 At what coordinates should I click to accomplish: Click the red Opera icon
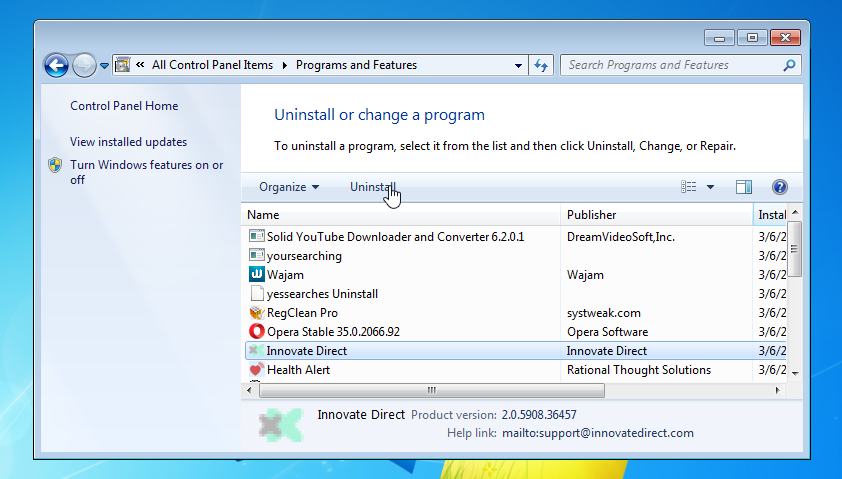point(257,331)
